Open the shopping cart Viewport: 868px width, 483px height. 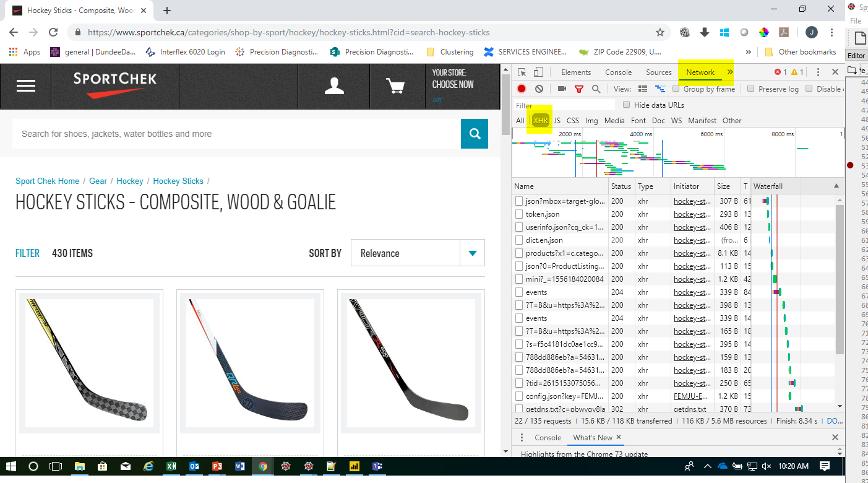coord(395,85)
